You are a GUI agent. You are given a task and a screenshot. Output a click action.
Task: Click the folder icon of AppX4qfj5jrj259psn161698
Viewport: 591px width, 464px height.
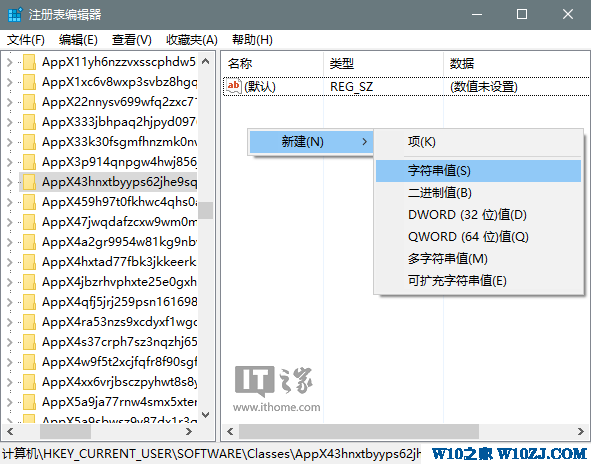(x=29, y=302)
